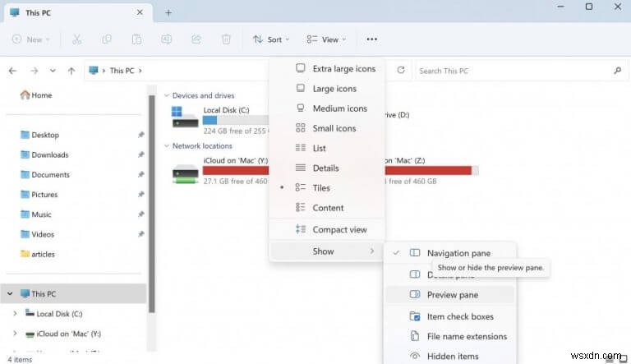Open Pictures folder in sidebar
This screenshot has height=364, width=631.
[x=39, y=195]
